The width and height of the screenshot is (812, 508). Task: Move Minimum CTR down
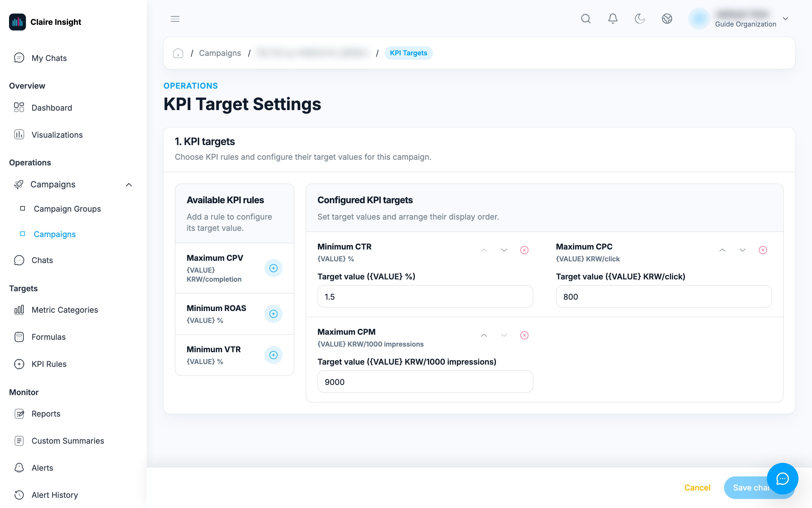click(x=504, y=250)
